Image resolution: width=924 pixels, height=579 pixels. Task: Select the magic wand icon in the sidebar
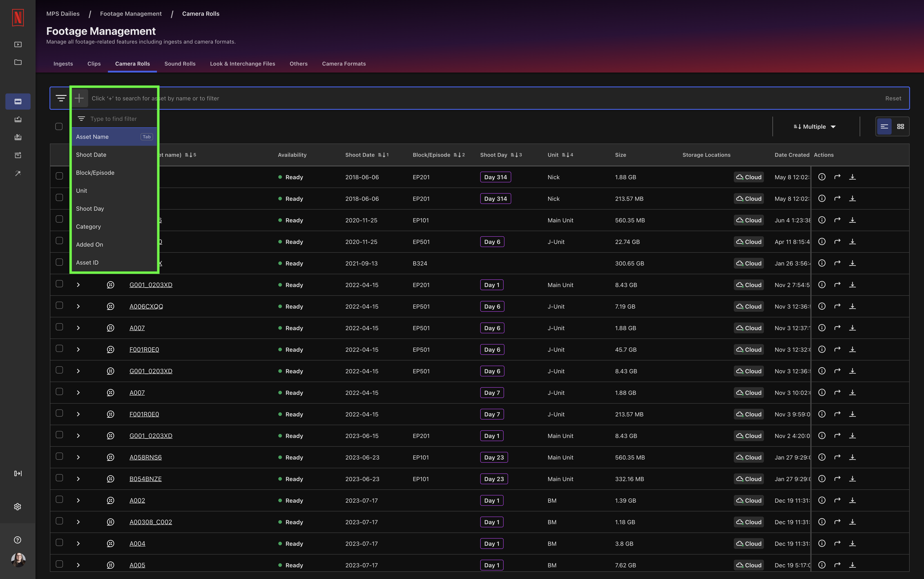[x=18, y=173]
